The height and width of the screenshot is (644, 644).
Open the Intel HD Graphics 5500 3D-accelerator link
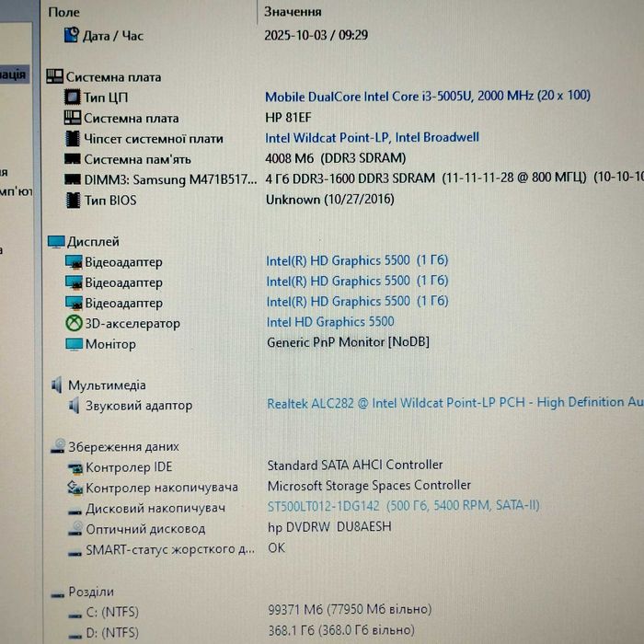[330, 322]
